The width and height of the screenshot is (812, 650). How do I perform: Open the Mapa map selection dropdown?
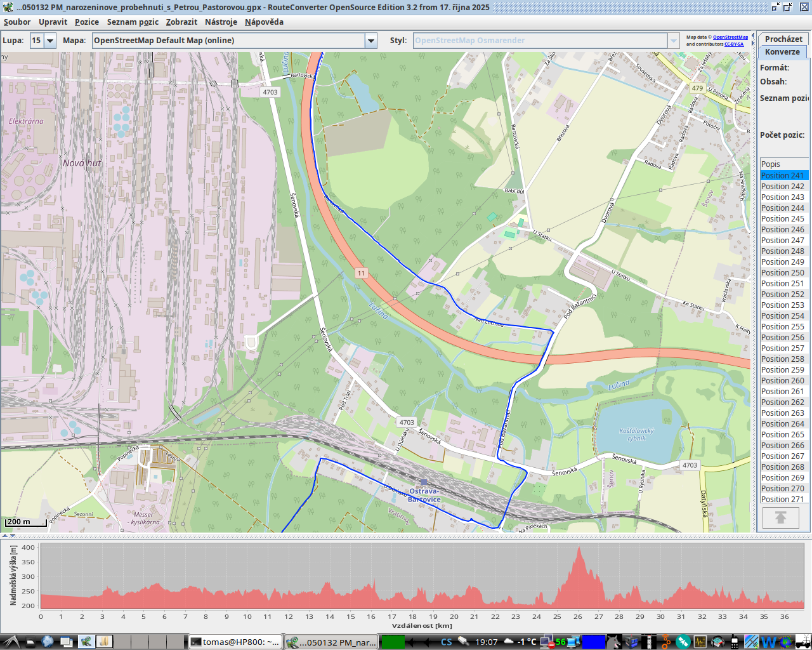(x=371, y=41)
